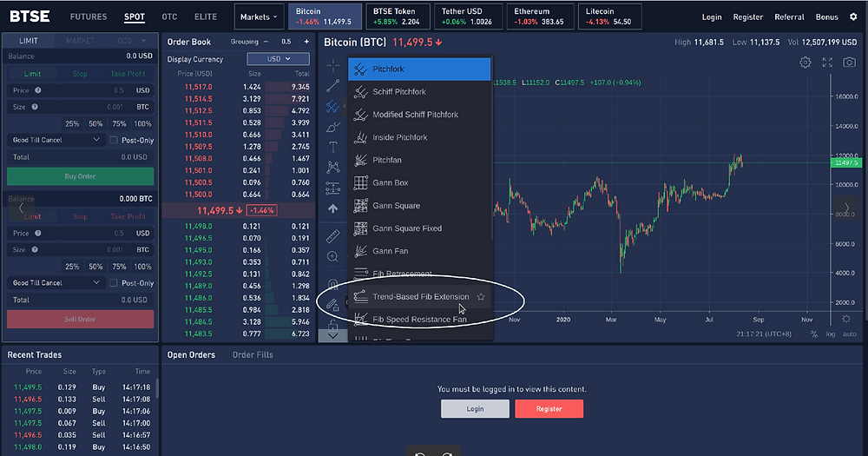The height and width of the screenshot is (456, 868).
Task: Select the XABCD pattern tool
Action: click(332, 167)
